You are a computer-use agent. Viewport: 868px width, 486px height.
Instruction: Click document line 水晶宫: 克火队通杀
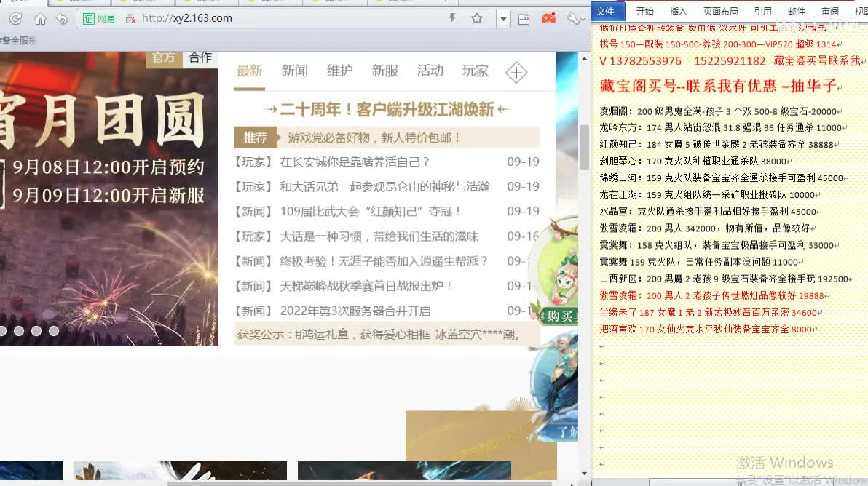point(709,211)
